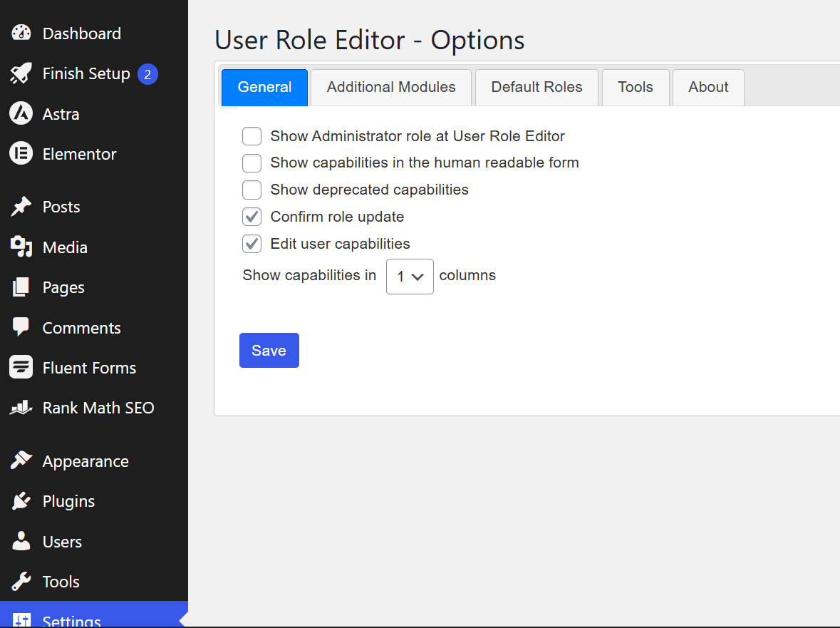Click the Fluent Forms icon
This screenshot has height=628, width=840.
pos(21,368)
